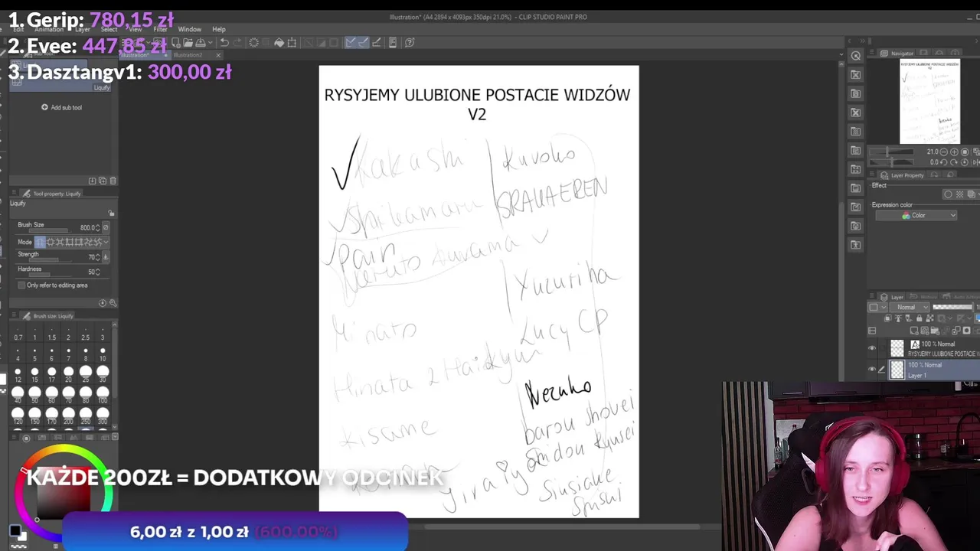Image resolution: width=980 pixels, height=551 pixels.
Task: Open the Layer panel tab
Action: (x=891, y=297)
